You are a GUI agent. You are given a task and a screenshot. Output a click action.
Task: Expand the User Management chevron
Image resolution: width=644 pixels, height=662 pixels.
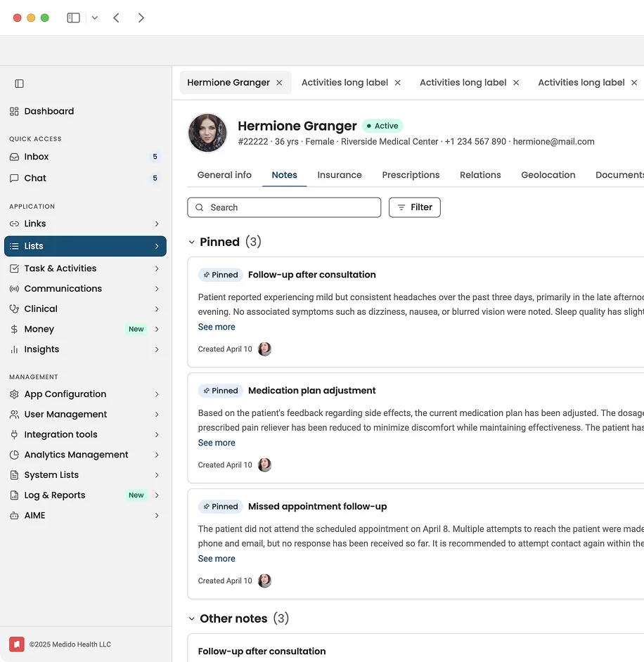click(157, 415)
